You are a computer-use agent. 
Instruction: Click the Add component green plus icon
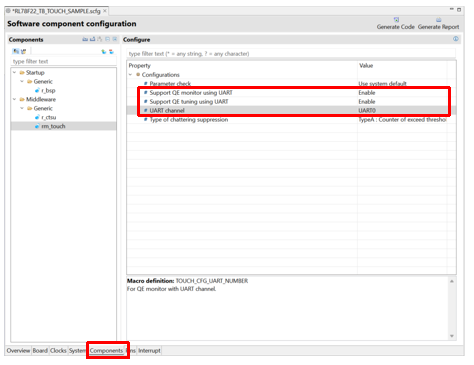(104, 52)
